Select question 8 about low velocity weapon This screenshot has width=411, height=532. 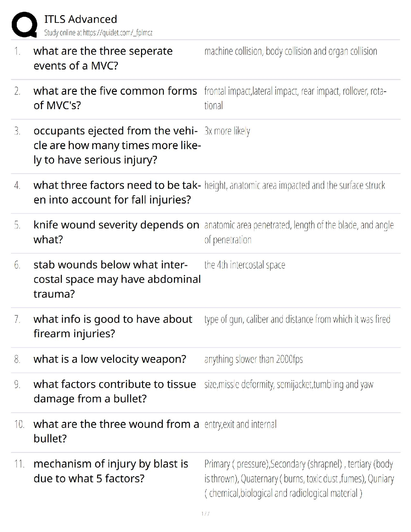coord(110,359)
